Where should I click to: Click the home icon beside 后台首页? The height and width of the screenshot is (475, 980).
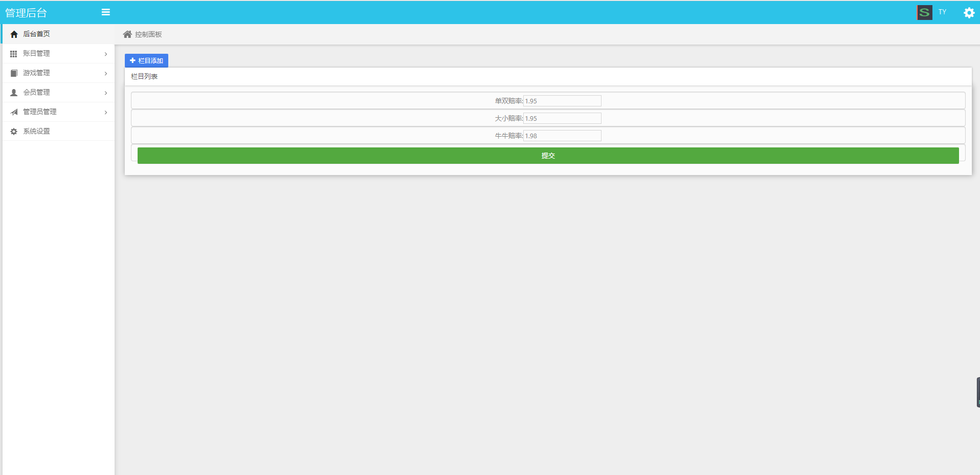tap(14, 34)
